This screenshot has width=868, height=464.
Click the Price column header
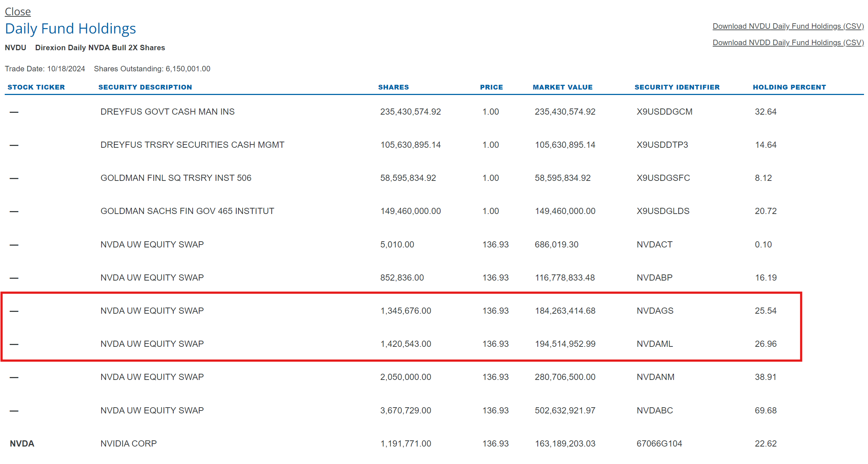tap(491, 87)
